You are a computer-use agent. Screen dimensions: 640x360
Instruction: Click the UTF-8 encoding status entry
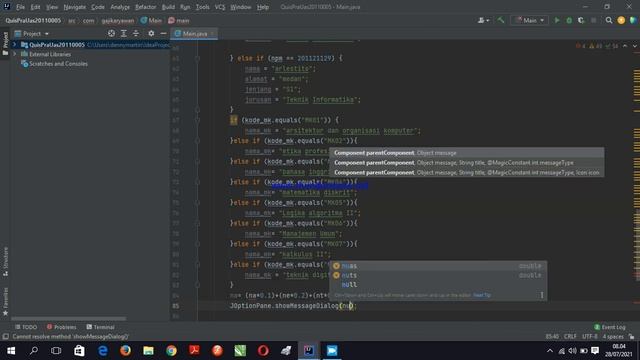coord(589,336)
